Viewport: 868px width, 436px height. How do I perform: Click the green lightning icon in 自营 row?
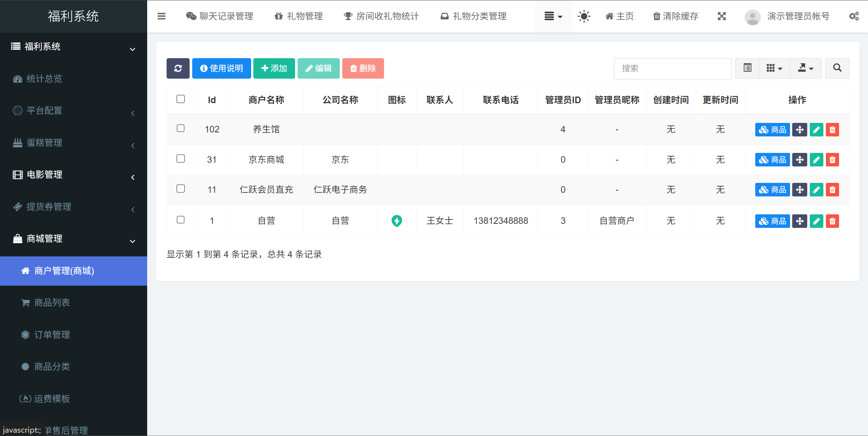396,221
